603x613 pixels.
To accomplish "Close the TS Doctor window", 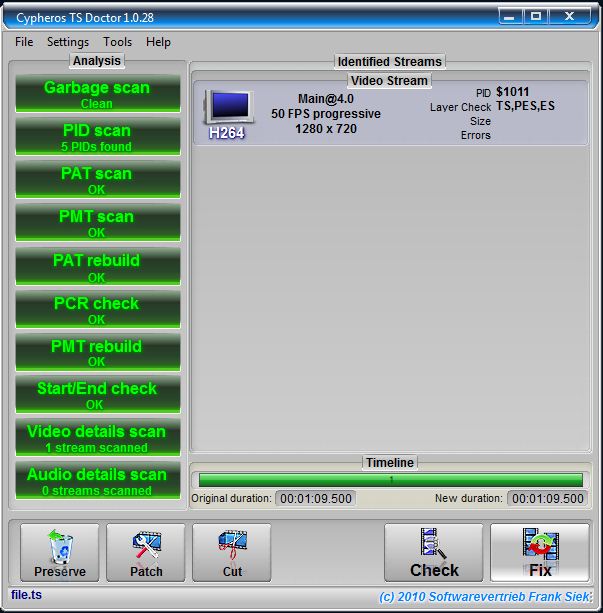I will click(569, 16).
